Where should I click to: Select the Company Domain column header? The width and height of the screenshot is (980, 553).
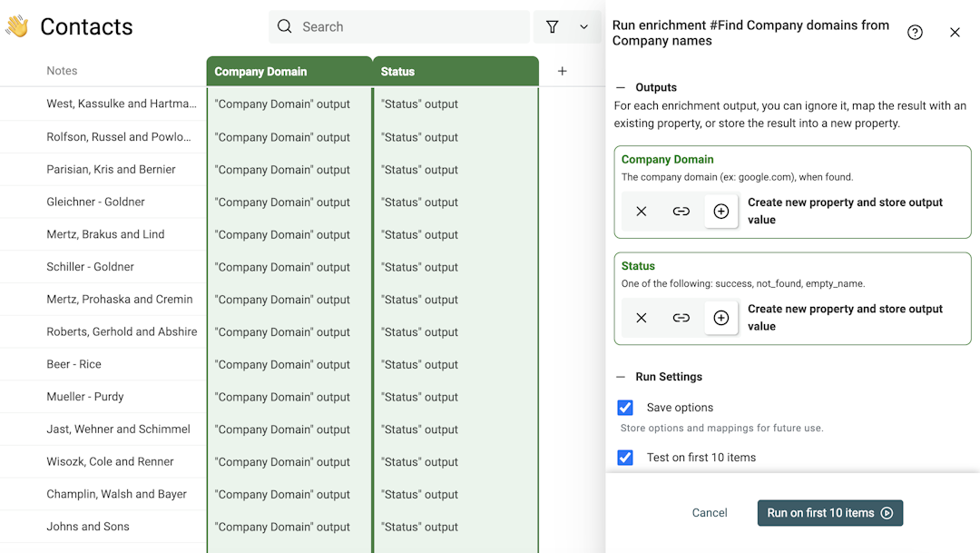coord(260,71)
